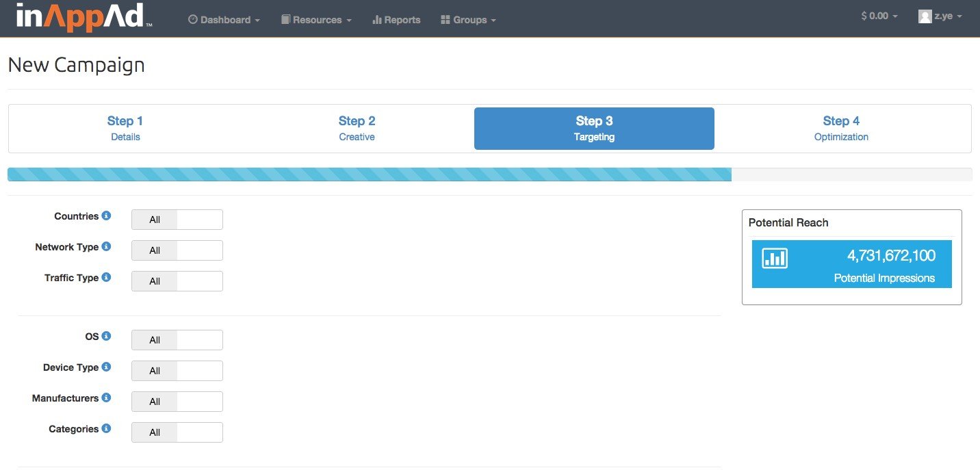Toggle the Categories All switch
The height and width of the screenshot is (470, 980).
point(177,432)
